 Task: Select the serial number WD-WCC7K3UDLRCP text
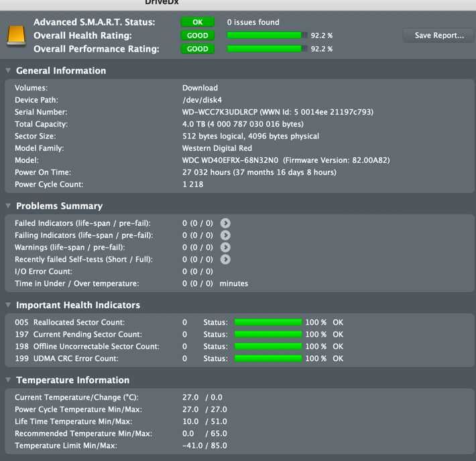[x=220, y=112]
